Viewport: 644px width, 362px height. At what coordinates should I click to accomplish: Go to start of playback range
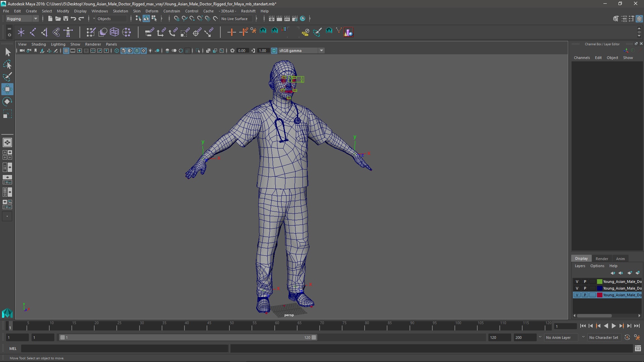click(x=583, y=326)
